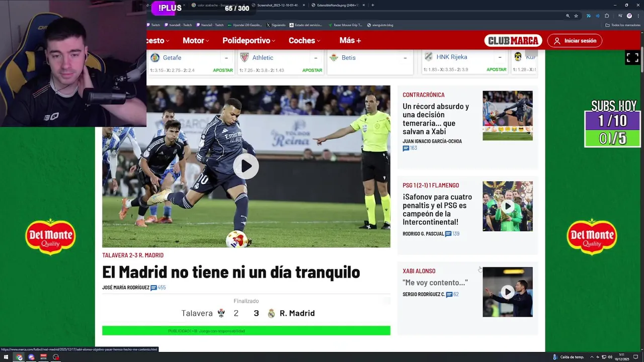The image size is (644, 362).
Task: Expand the Coches menu dropdown
Action: [x=304, y=40]
